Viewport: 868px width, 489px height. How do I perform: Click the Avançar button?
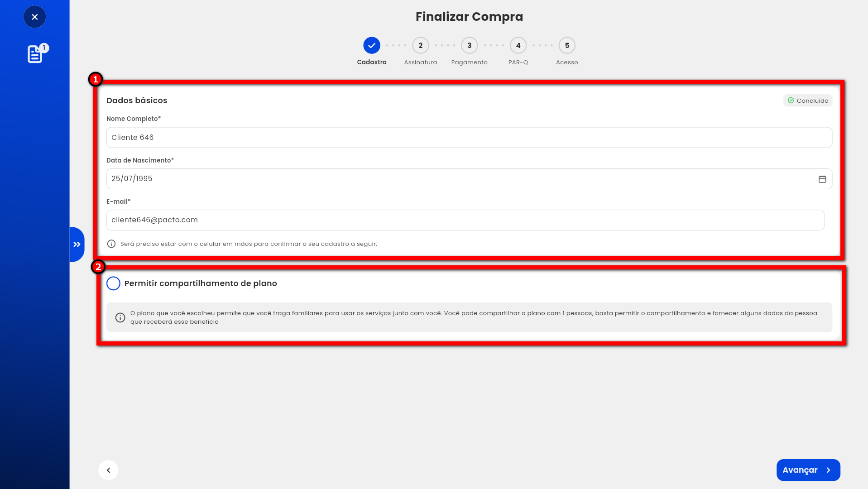(x=808, y=470)
